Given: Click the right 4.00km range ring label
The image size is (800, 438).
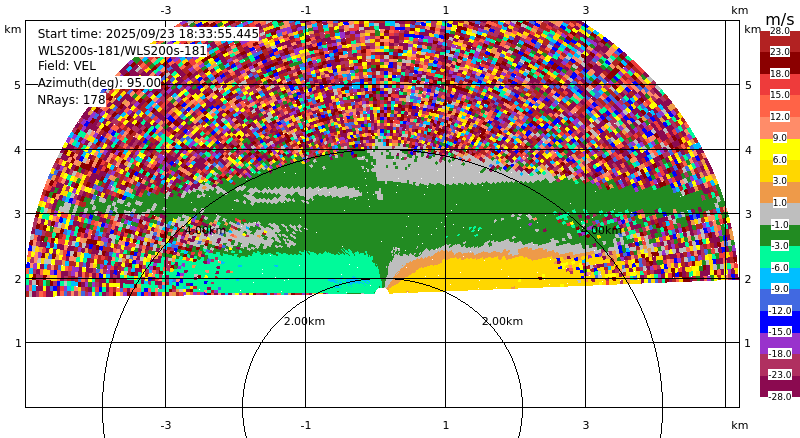Looking at the screenshot, I should (602, 230).
